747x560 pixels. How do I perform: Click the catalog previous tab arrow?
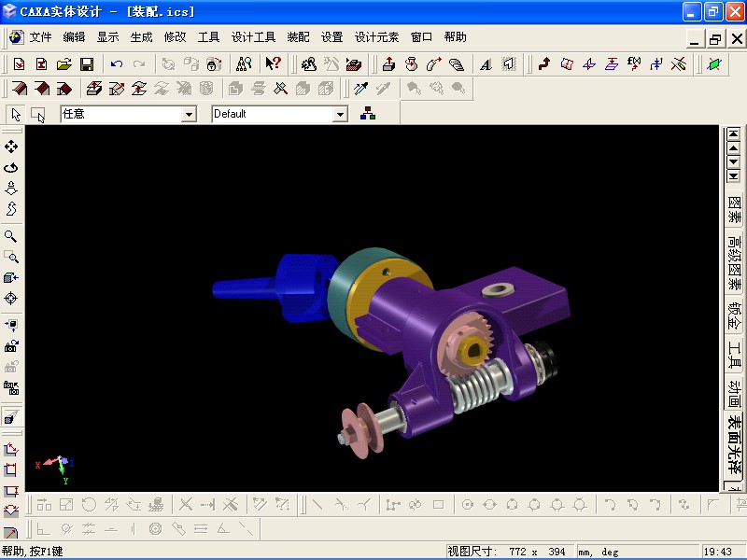point(733,148)
